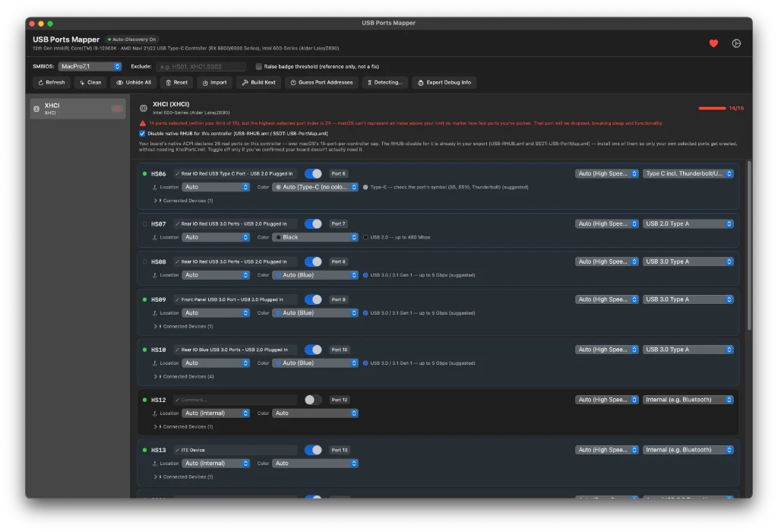Select the XHCI controller in sidebar

click(x=78, y=109)
